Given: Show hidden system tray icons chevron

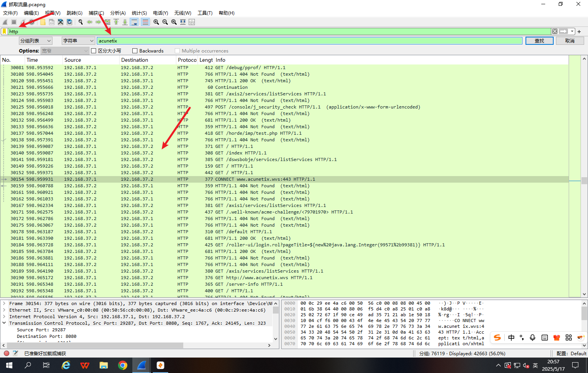Looking at the screenshot, I should pyautogui.click(x=498, y=365).
